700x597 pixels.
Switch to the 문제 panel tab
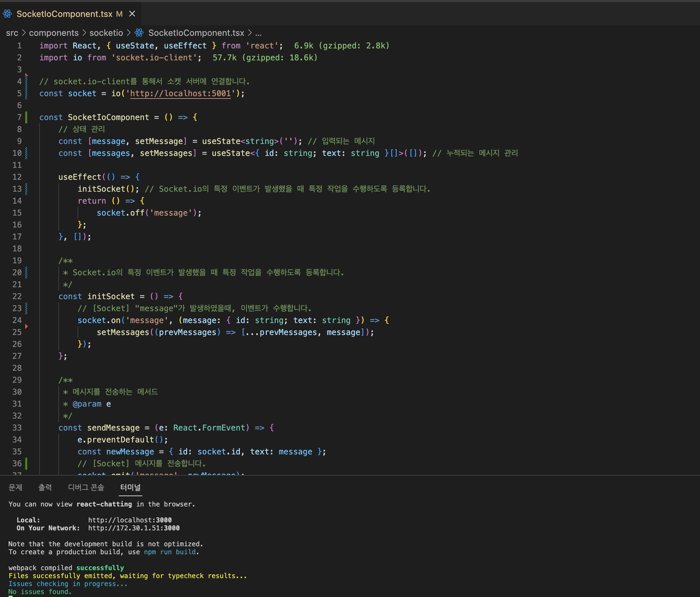(x=15, y=487)
